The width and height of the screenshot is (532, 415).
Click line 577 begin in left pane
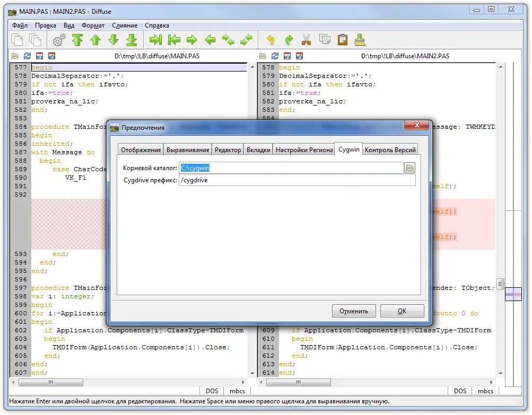pyautogui.click(x=139, y=67)
